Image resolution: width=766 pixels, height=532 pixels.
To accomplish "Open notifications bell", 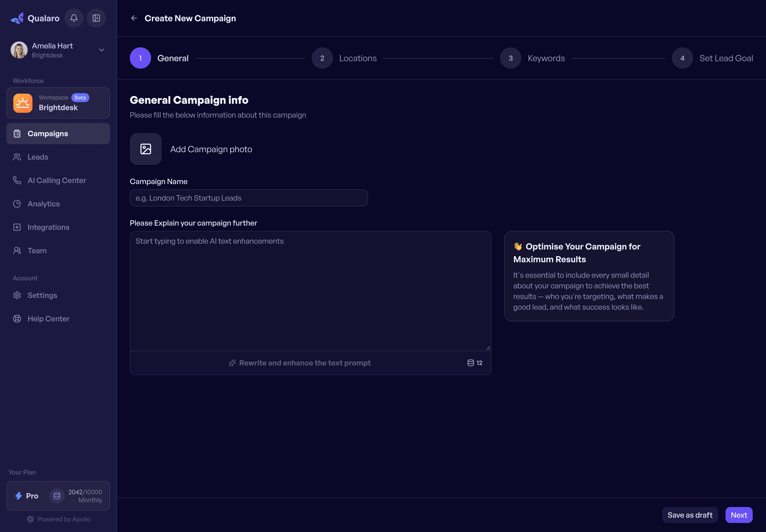I will (74, 18).
